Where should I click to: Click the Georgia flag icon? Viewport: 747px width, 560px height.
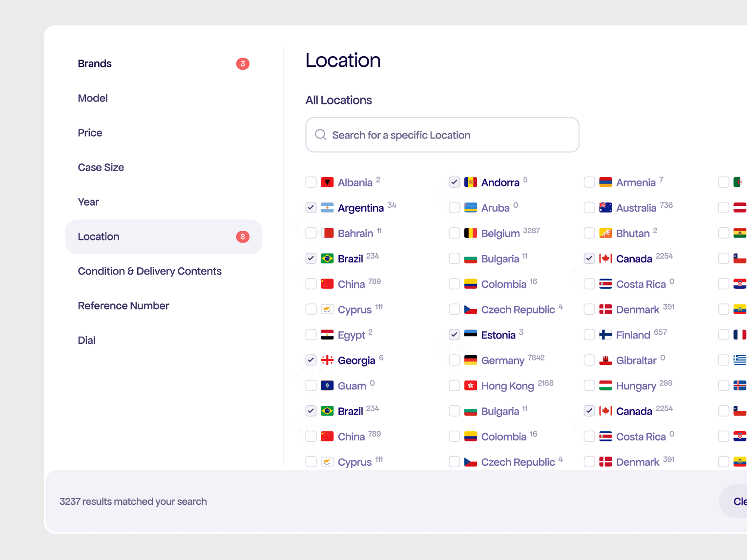click(327, 360)
